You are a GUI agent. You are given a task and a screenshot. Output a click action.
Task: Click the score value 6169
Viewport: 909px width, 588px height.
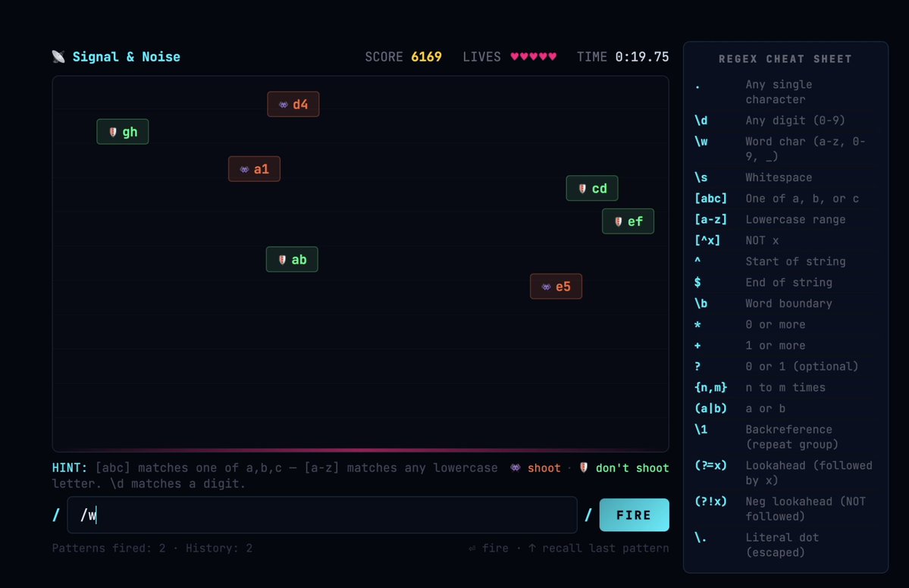point(426,57)
